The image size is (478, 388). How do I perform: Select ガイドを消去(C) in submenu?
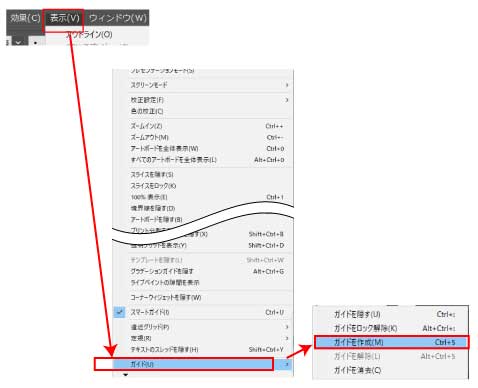point(391,370)
